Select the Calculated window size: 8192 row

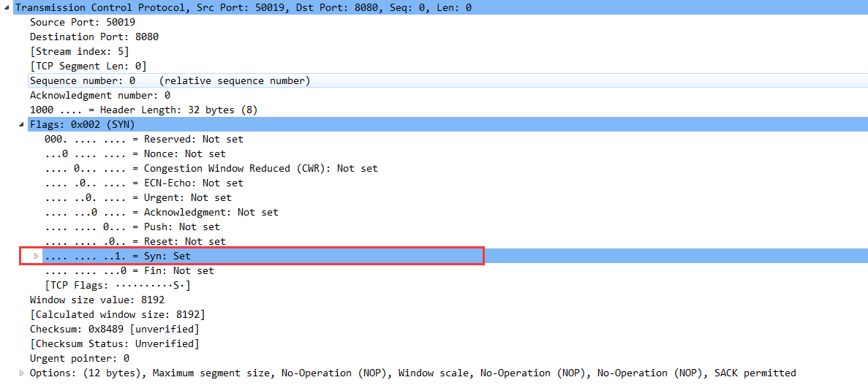117,314
